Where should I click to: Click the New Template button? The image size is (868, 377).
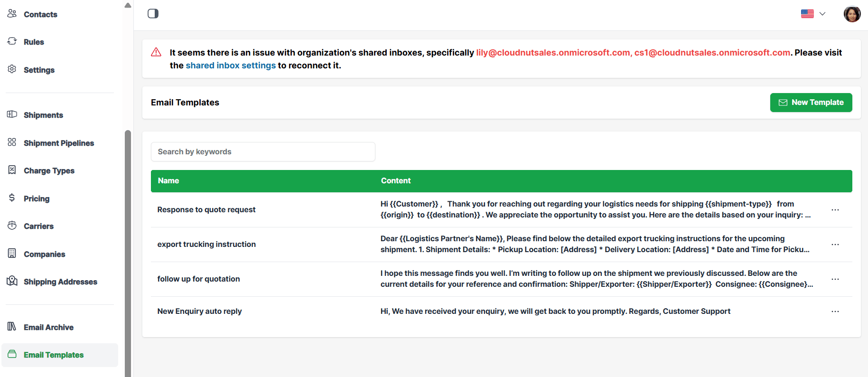click(811, 103)
